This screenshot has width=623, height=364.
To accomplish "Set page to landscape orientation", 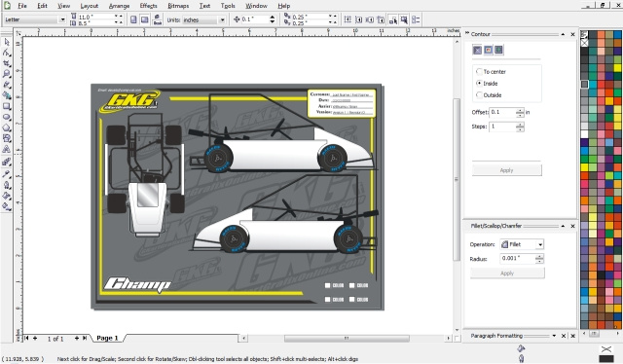I will click(145, 19).
